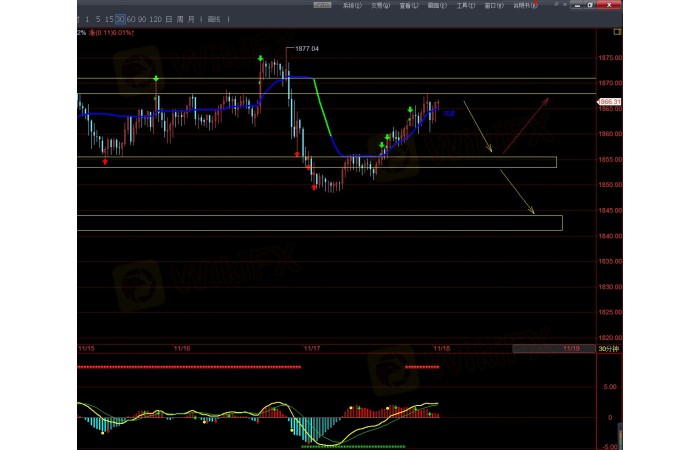Toggle the active 30-minute period
The width and height of the screenshot is (700, 450).
pos(120,19)
